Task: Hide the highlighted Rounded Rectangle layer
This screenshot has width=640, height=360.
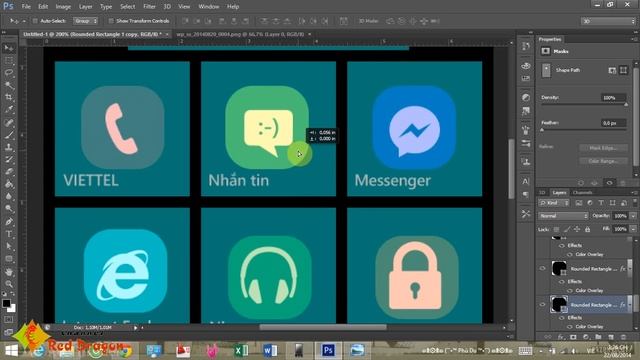Action: click(542, 304)
